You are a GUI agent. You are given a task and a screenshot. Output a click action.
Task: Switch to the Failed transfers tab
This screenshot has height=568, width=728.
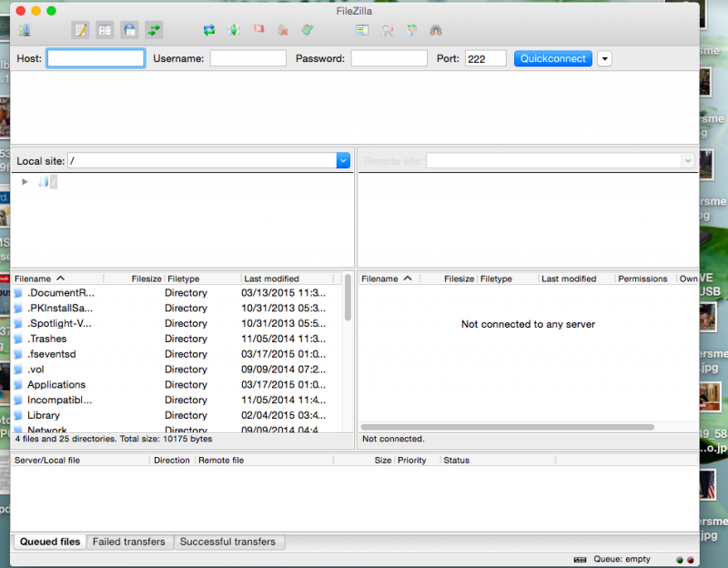[x=129, y=542]
